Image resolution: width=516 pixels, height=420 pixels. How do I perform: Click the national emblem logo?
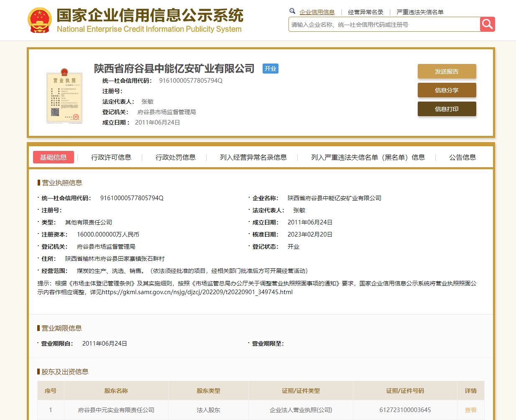tap(40, 20)
